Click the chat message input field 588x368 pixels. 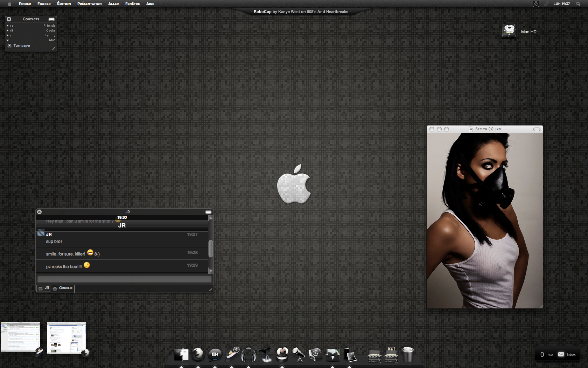tap(125, 279)
